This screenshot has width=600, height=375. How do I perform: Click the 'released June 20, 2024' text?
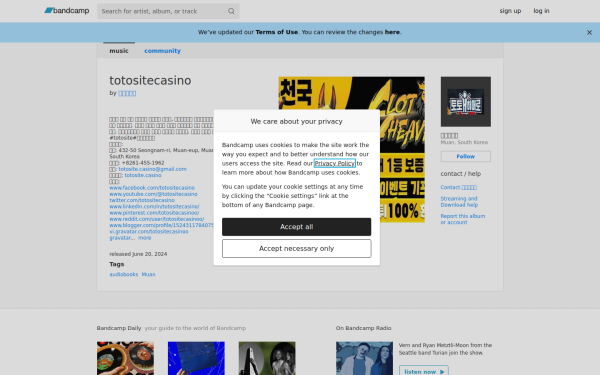coord(138,254)
